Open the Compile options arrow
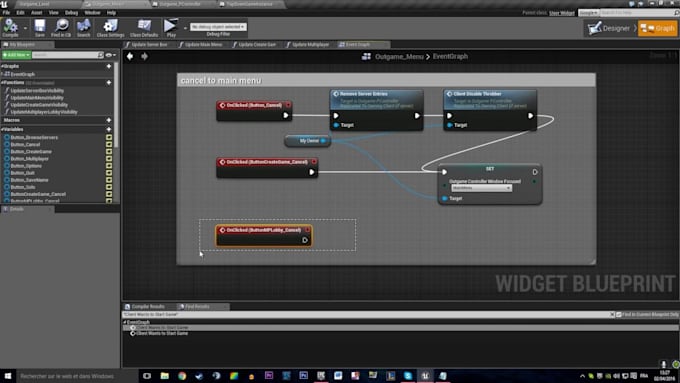 click(25, 28)
